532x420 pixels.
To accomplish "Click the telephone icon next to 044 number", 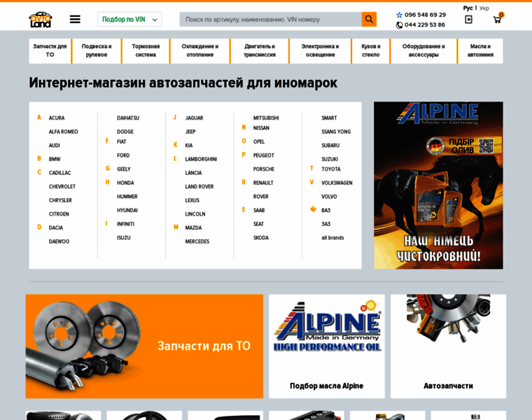I will [399, 25].
